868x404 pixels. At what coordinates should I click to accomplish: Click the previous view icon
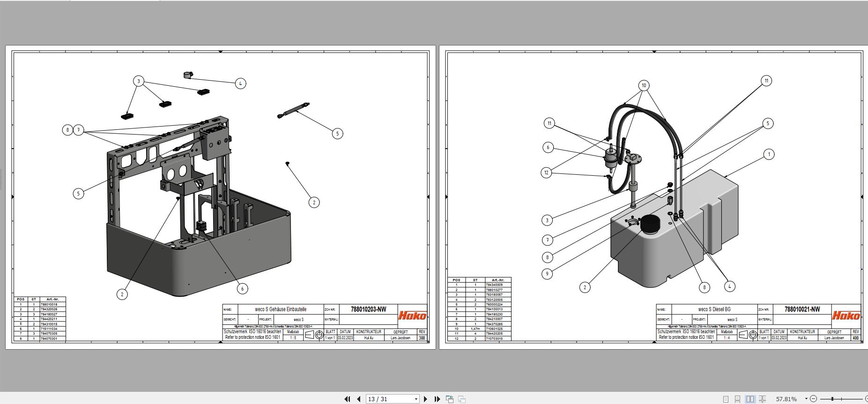[450, 399]
